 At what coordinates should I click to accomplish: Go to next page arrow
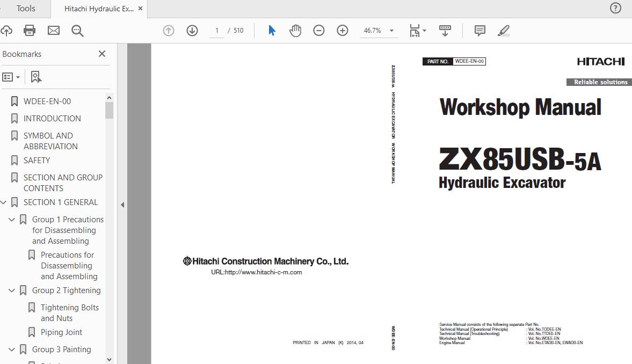(192, 31)
